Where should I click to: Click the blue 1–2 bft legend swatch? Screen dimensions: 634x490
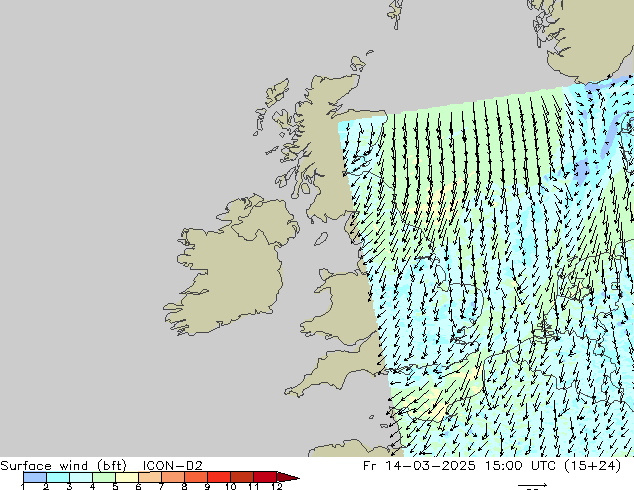pos(35,477)
